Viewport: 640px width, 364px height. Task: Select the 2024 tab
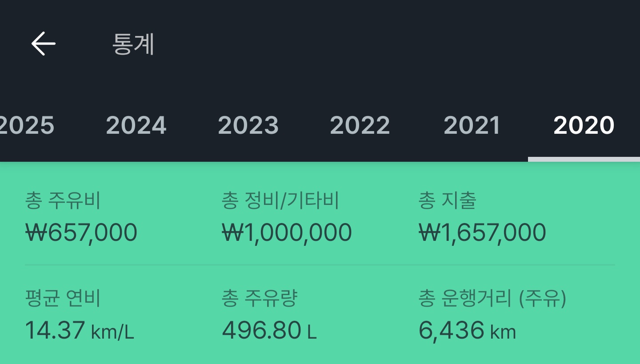click(136, 125)
